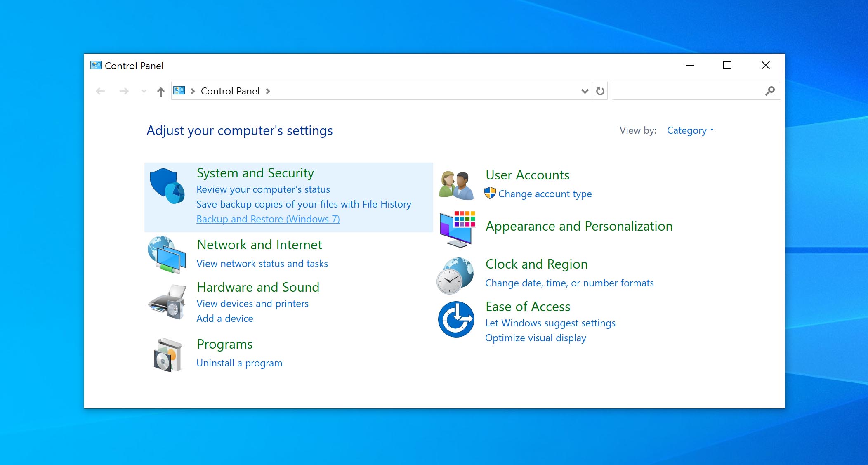The width and height of the screenshot is (868, 465).
Task: Open Backup and Restore (Windows 7)
Action: coord(268,219)
